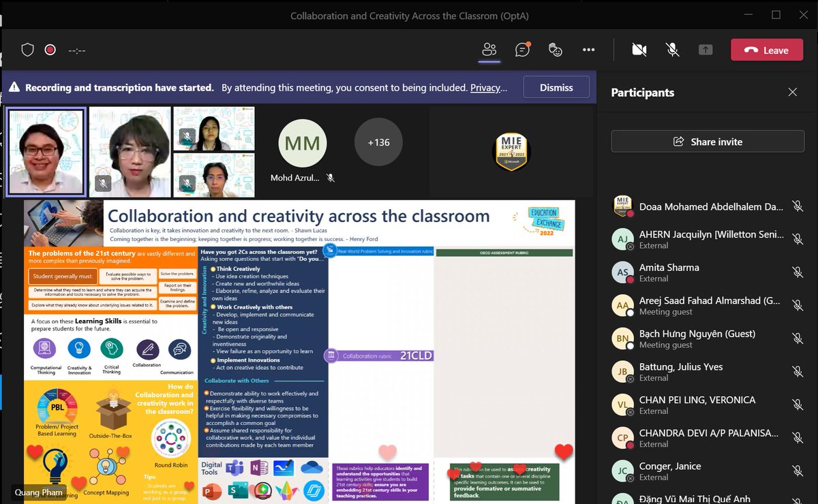Maximize the Teams meeting window
This screenshot has width=818, height=504.
click(776, 14)
